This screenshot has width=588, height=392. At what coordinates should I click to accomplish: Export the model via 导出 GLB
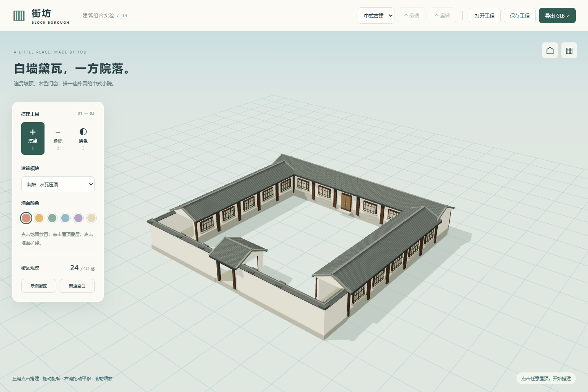click(557, 16)
